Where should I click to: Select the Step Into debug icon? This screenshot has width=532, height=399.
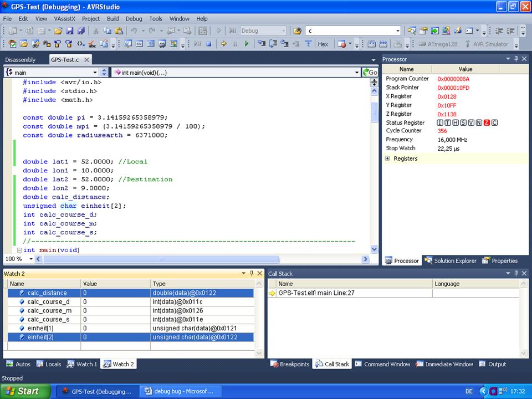(262, 43)
